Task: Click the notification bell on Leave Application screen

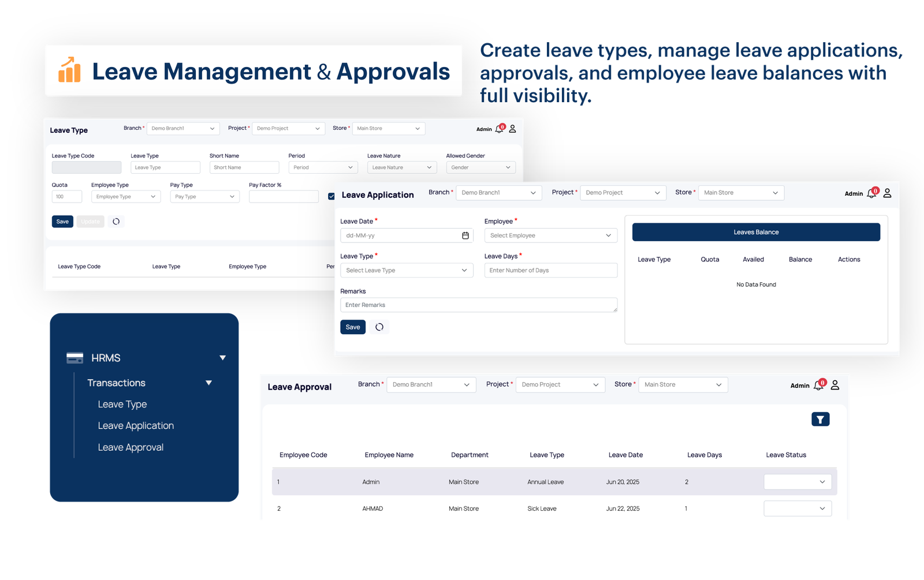Action: (871, 193)
